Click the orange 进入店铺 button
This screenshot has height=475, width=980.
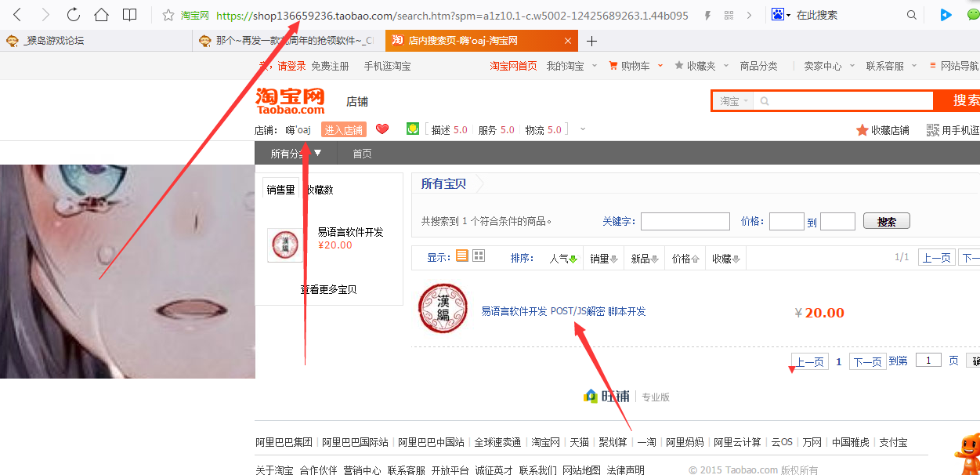coord(344,130)
